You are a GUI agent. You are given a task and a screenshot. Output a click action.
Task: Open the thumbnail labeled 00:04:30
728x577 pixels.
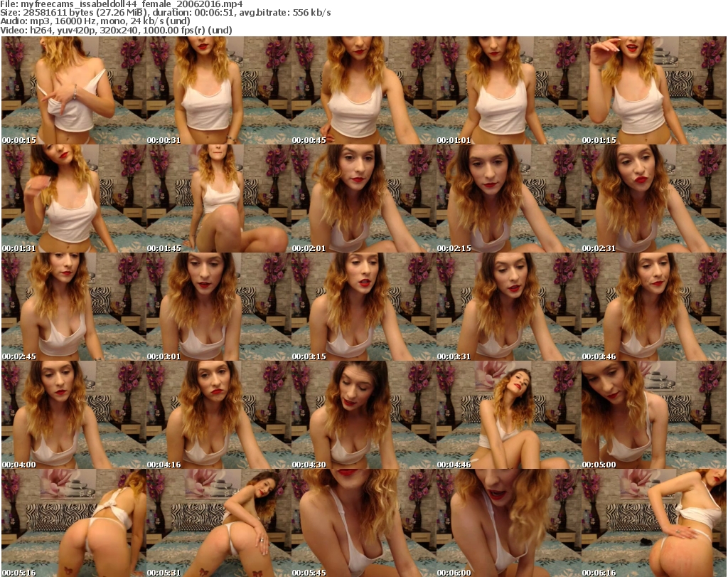click(x=363, y=415)
